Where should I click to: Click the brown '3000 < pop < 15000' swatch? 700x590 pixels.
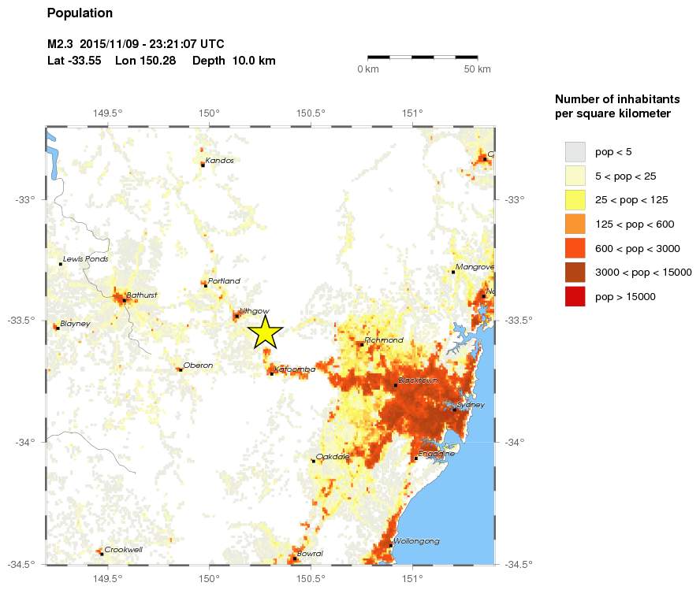(575, 273)
